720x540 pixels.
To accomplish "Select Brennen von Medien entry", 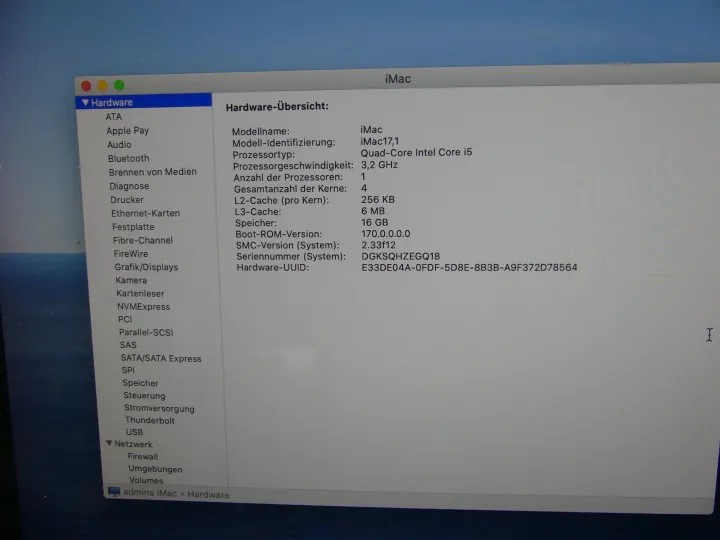I will click(x=152, y=172).
